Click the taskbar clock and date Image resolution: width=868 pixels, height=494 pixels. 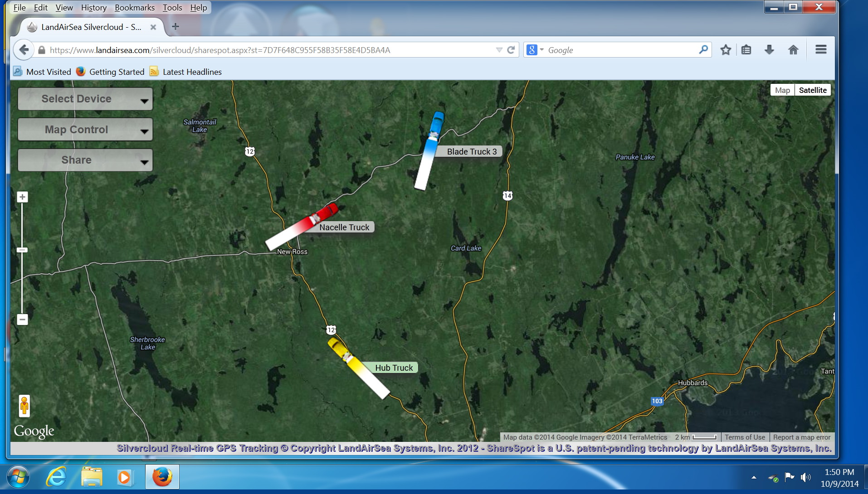[839, 478]
